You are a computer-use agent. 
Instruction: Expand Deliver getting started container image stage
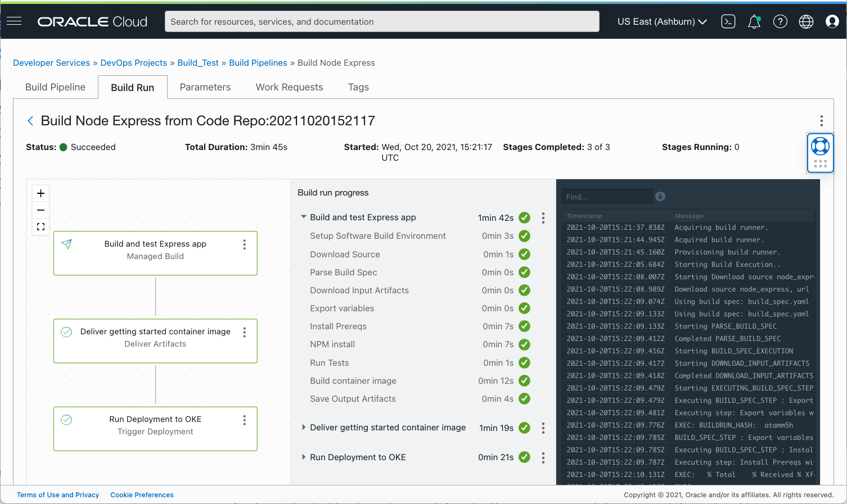pyautogui.click(x=304, y=428)
